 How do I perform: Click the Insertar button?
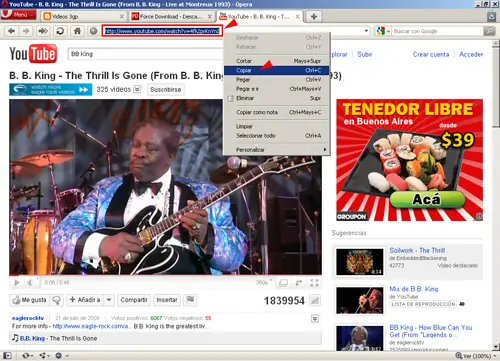tap(167, 300)
